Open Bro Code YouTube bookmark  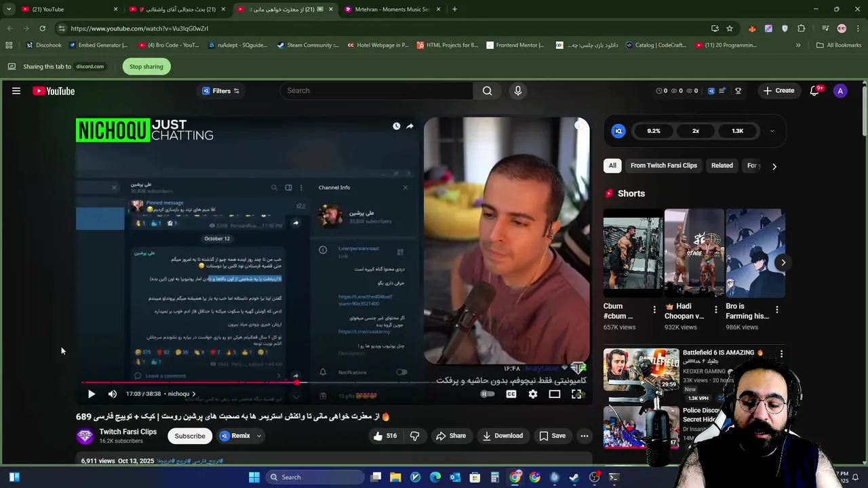(x=170, y=45)
